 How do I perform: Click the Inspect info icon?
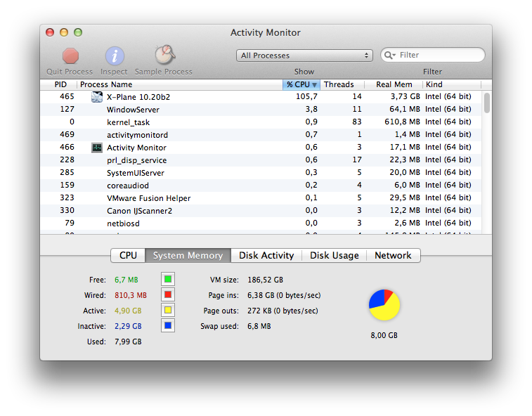[x=115, y=56]
